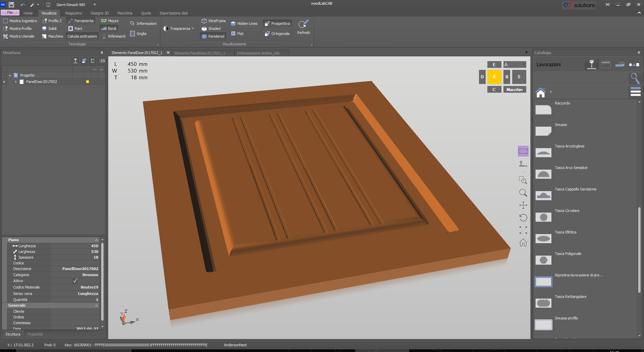Go to catalog home folder icon
The height and width of the screenshot is (352, 644).
coord(541,92)
